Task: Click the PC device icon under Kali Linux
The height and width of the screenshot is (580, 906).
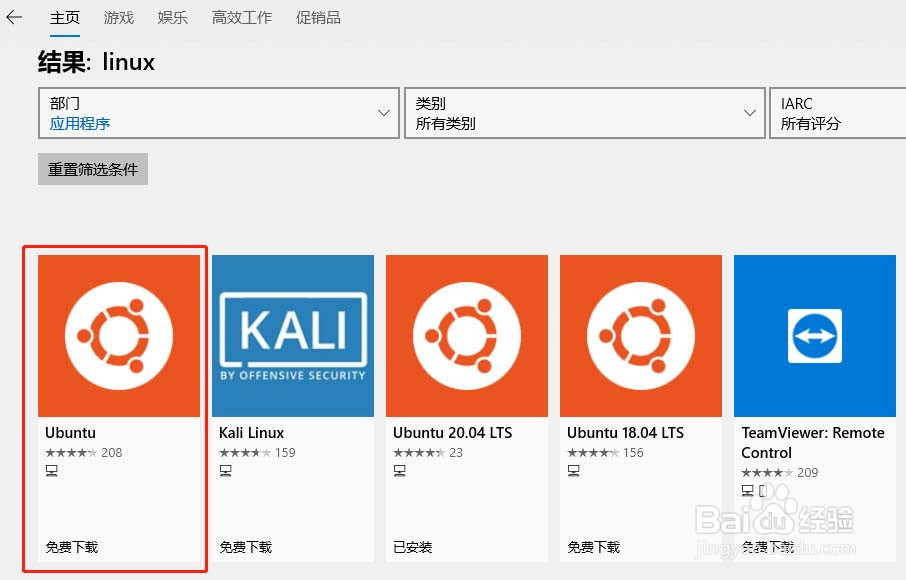Action: pyautogui.click(x=225, y=471)
